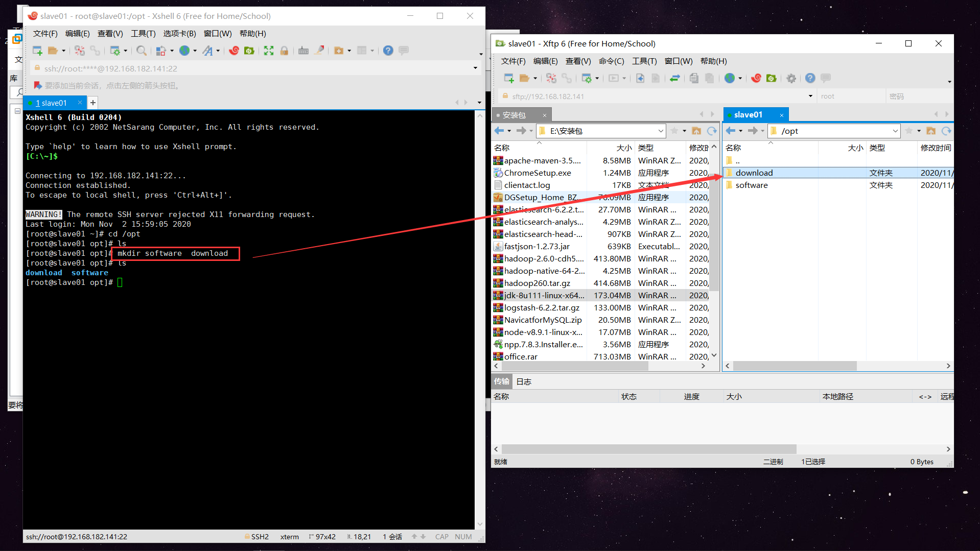The image size is (980, 551).
Task: Click the copy documents icon in Xftp toolbar
Action: point(694,78)
